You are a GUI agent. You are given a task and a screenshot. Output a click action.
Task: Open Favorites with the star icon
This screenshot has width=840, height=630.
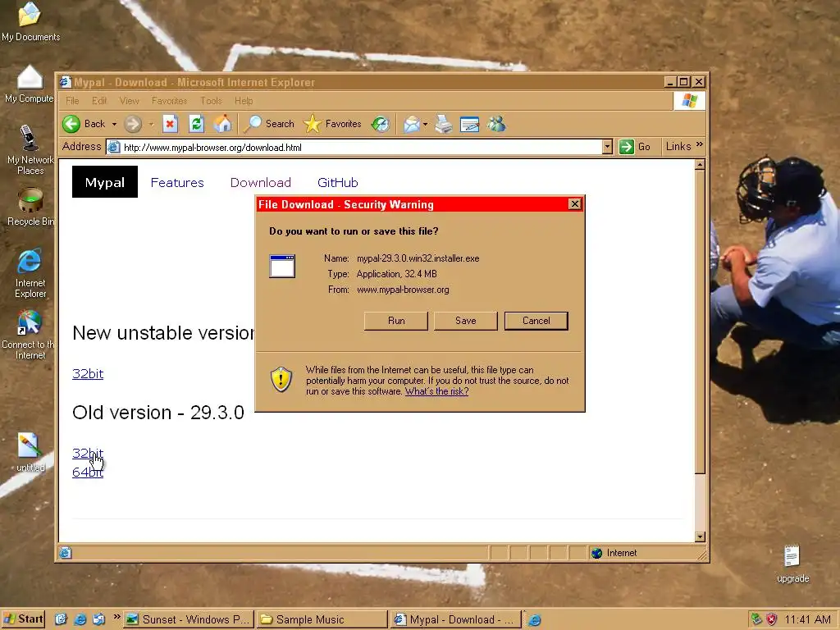pos(313,125)
